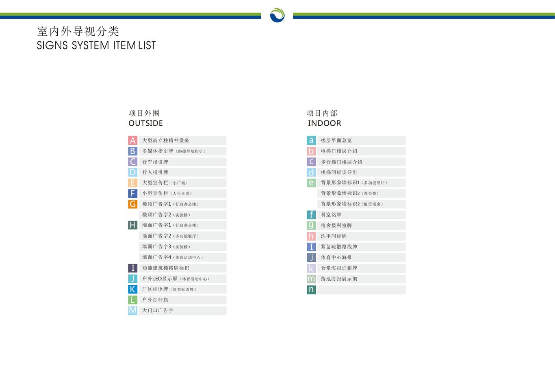Image resolution: width=555 pixels, height=392 pixels.
Task: Click the 落地海报展示架 row
Action: [362, 278]
